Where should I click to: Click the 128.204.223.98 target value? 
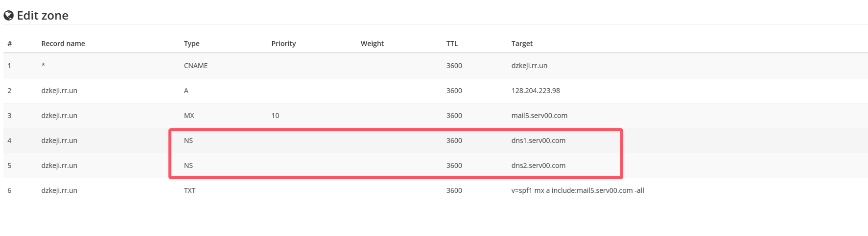click(x=536, y=91)
